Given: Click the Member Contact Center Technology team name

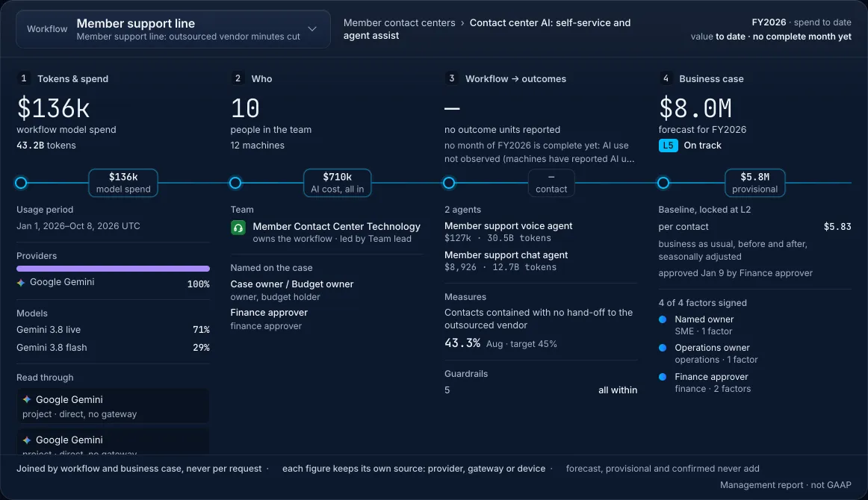Looking at the screenshot, I should tap(337, 227).
